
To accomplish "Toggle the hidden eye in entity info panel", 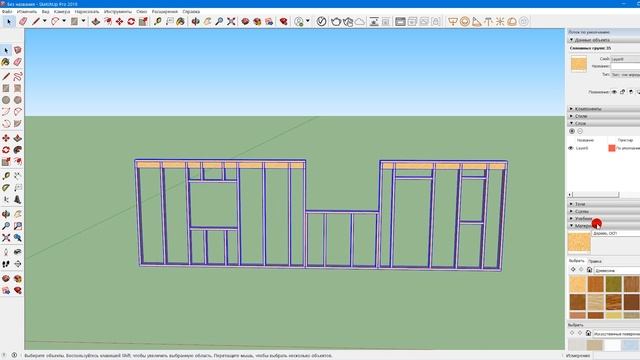I will [x=614, y=92].
